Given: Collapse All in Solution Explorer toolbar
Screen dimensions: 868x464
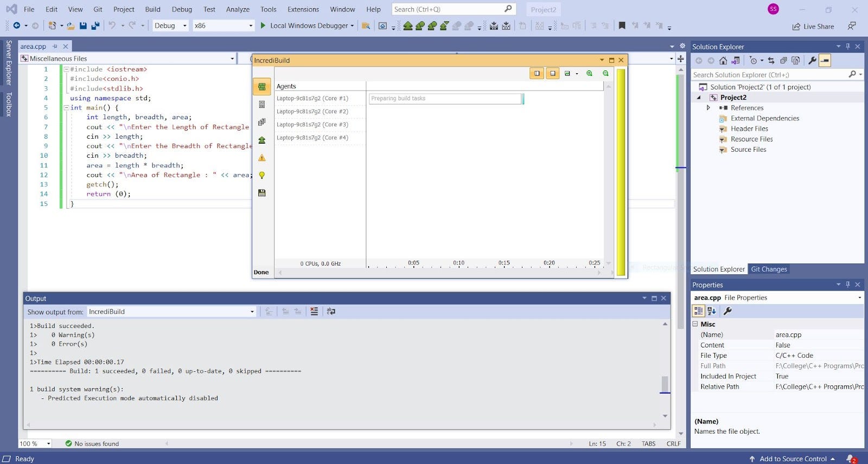Looking at the screenshot, I should tap(783, 61).
